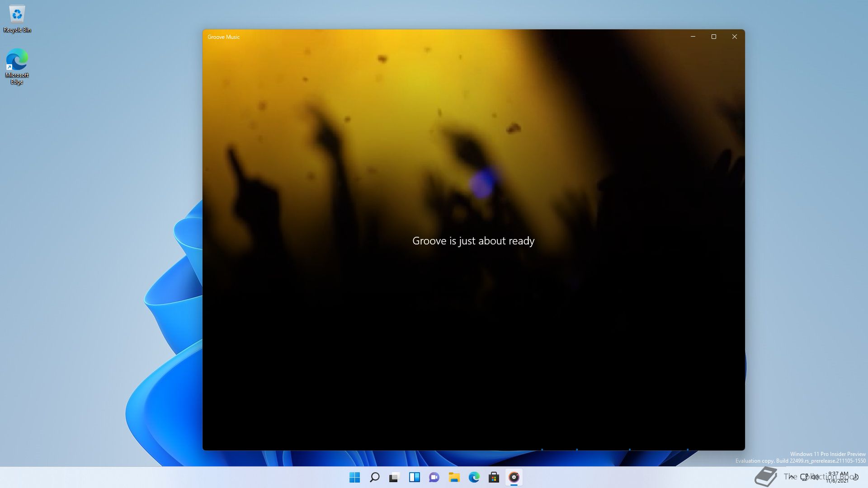Open Microsoft Store from taskbar
This screenshot has width=868, height=488.
[x=494, y=477]
